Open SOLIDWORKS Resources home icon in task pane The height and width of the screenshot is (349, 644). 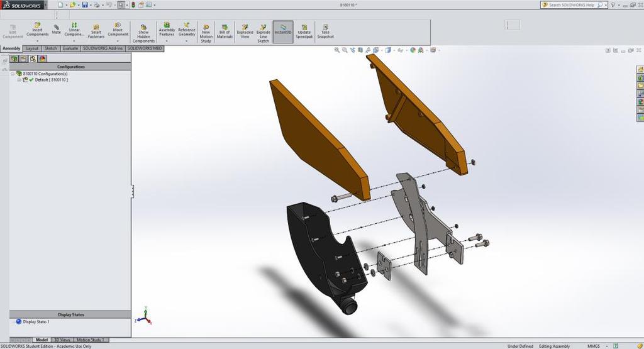[x=640, y=69]
